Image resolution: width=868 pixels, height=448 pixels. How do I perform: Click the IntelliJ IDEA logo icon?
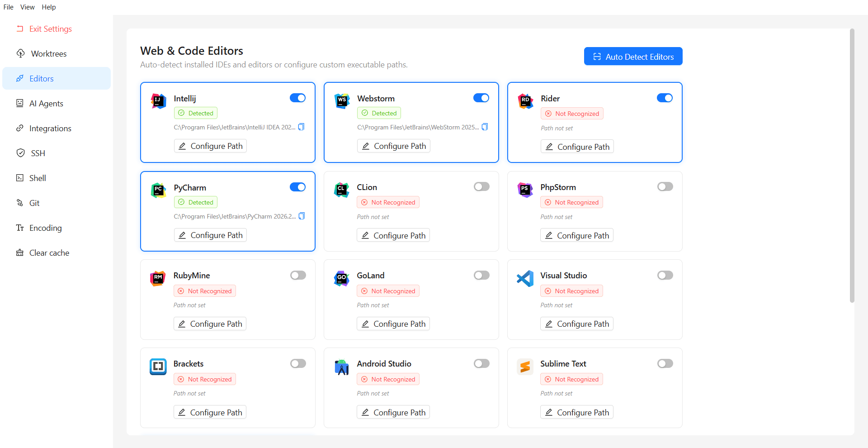pos(158,101)
